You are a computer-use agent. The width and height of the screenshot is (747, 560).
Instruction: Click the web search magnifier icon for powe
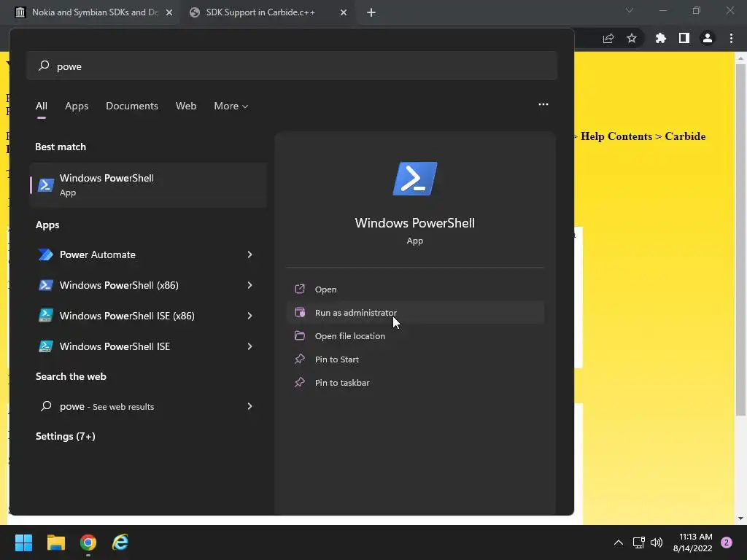pyautogui.click(x=46, y=406)
